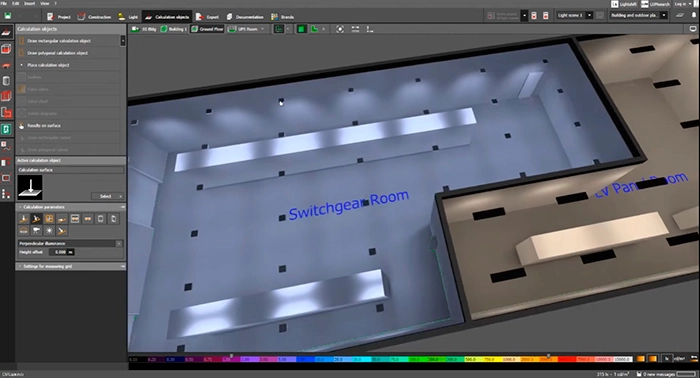Toggle the sun daylight calculation parameter

[x=49, y=231]
